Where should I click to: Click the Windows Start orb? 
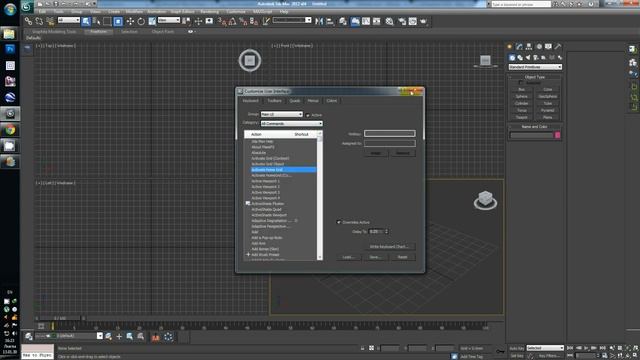point(10,9)
